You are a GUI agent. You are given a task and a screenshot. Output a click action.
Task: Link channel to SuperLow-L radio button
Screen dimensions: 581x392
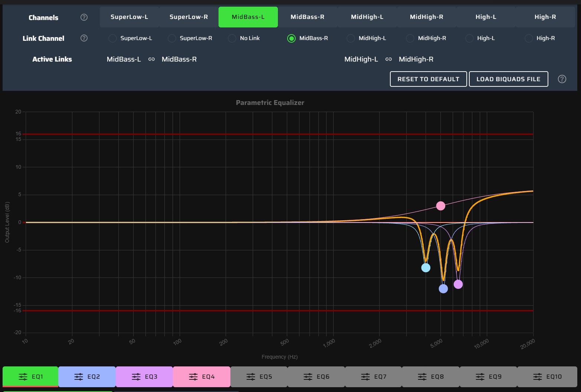coord(113,39)
